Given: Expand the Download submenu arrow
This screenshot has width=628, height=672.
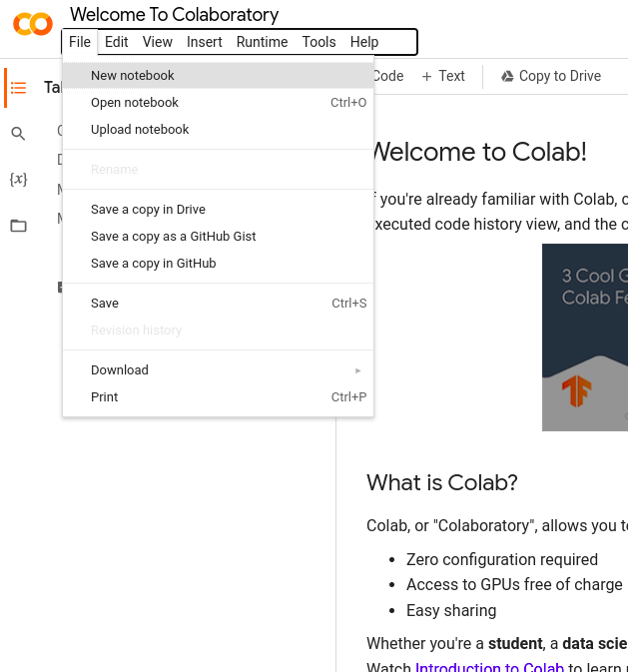Looking at the screenshot, I should point(358,370).
